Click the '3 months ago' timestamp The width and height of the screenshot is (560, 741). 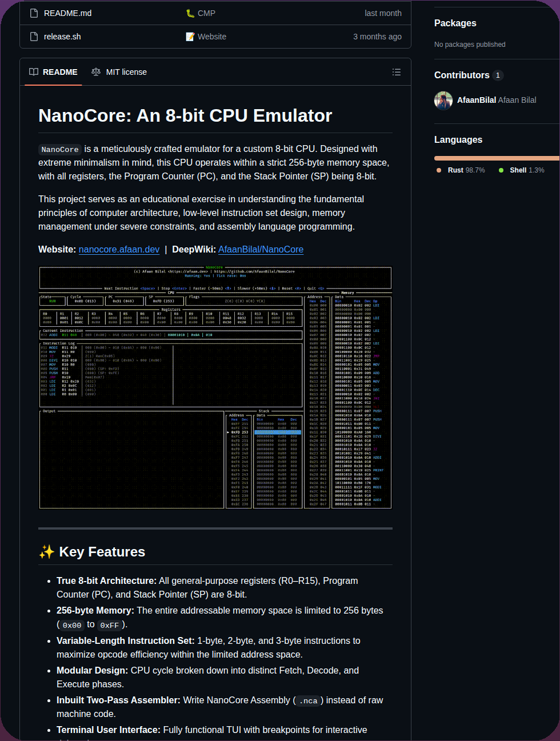pos(377,37)
